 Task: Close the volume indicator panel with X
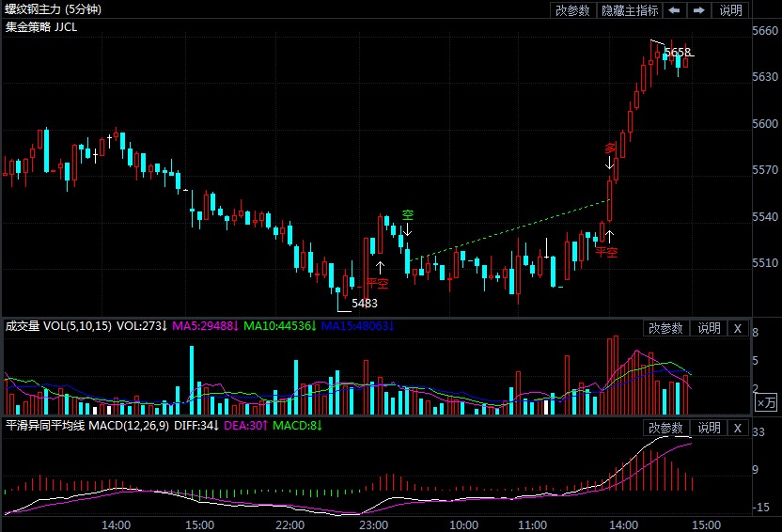738,328
